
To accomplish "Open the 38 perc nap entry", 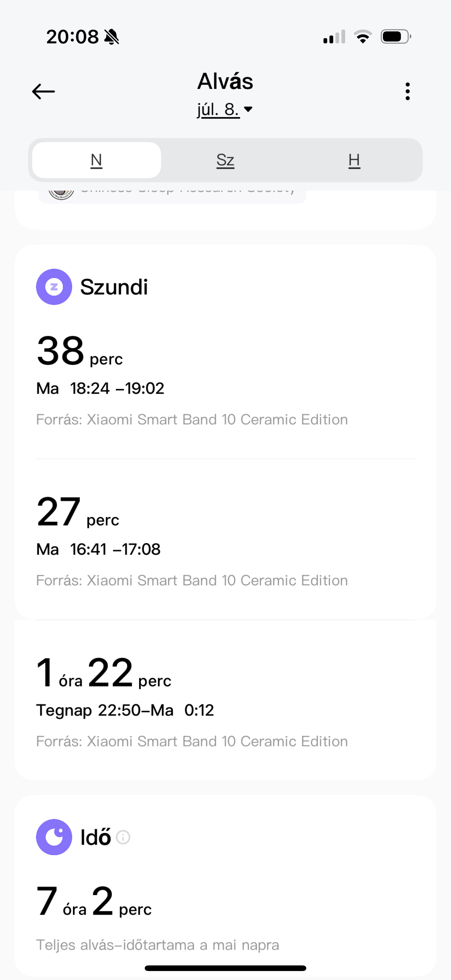I will pyautogui.click(x=225, y=380).
